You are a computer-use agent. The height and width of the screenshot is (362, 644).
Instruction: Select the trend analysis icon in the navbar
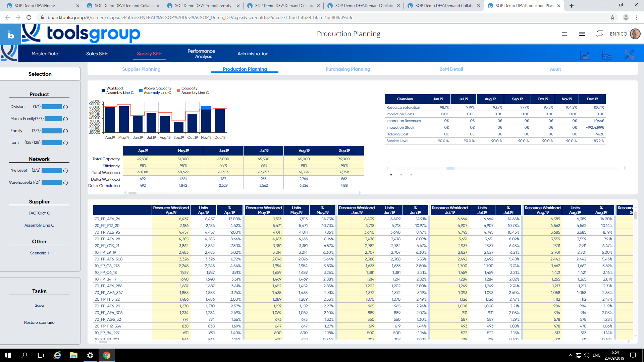607,56
